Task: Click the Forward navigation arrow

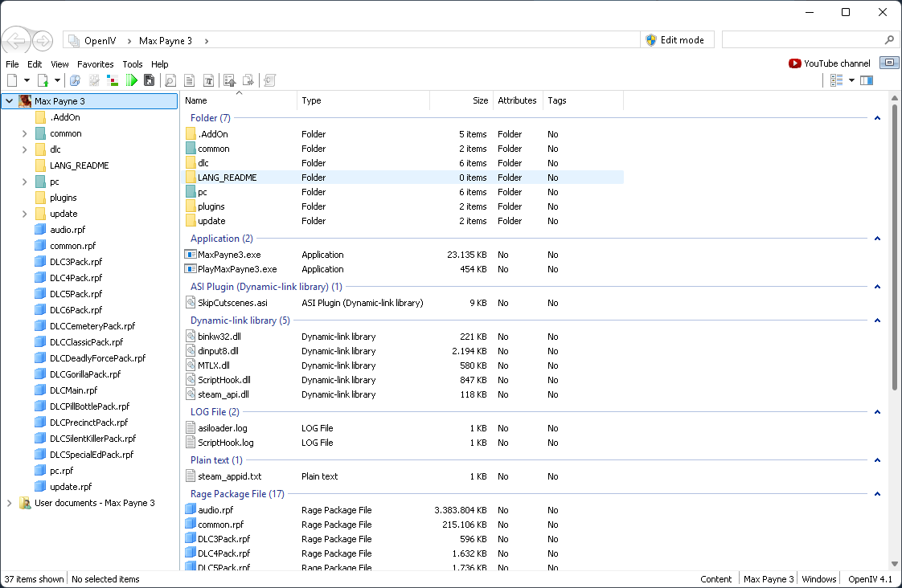Action: [43, 41]
